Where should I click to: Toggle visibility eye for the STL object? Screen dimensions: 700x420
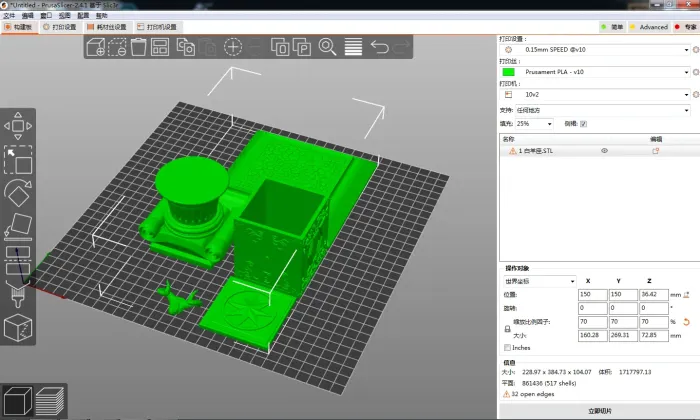pos(604,150)
